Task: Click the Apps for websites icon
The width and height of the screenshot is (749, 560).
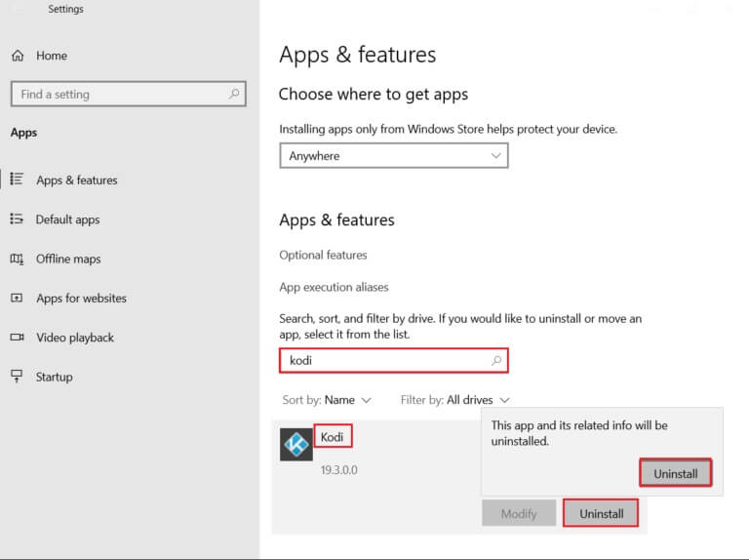Action: (x=17, y=299)
